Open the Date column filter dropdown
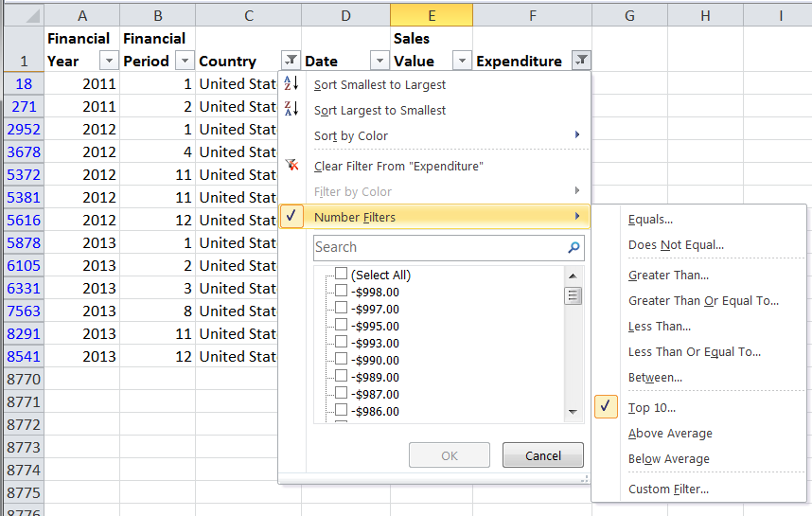The width and height of the screenshot is (812, 516). pyautogui.click(x=379, y=61)
